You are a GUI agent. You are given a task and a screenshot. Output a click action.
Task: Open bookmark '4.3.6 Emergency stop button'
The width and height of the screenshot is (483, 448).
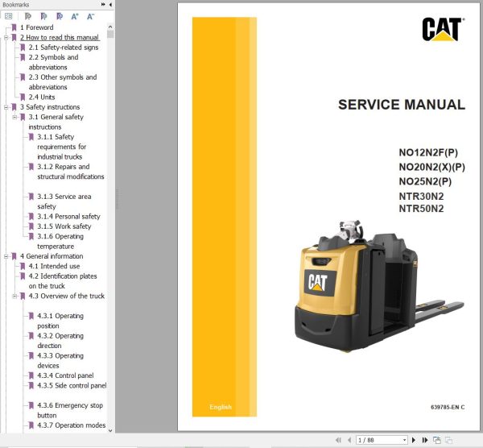pyautogui.click(x=70, y=410)
